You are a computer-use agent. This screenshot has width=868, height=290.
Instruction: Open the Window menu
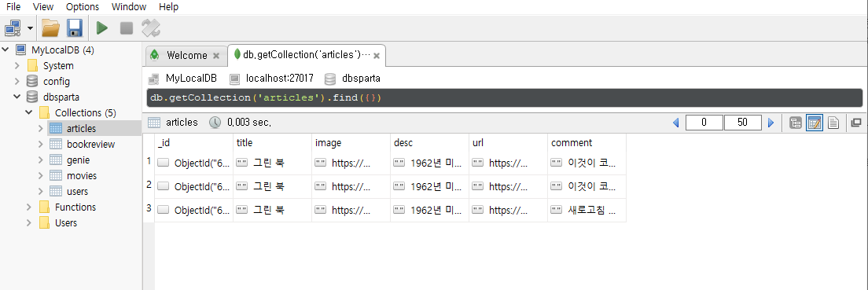[x=129, y=6]
